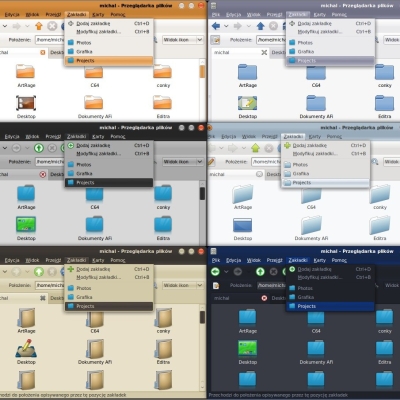Image resolution: width=400 pixels, height=400 pixels.
Task: Click orange scrollbar handle in orange window
Action: (202, 72)
